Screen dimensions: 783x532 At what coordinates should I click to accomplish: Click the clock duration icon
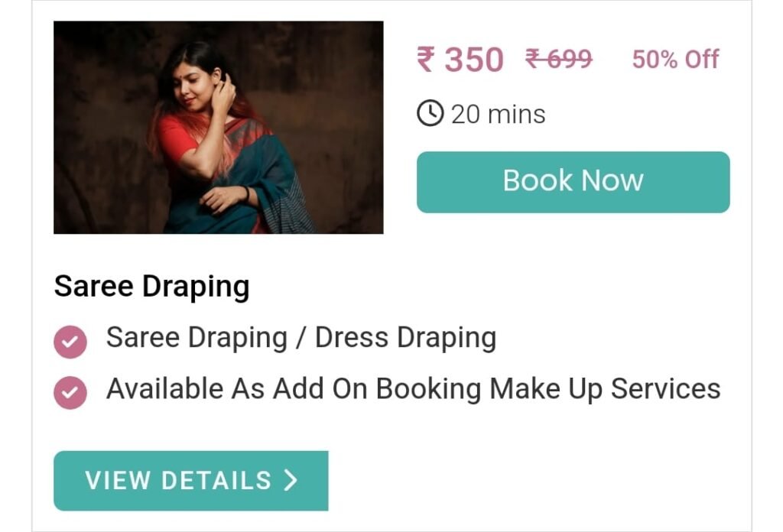[x=430, y=113]
